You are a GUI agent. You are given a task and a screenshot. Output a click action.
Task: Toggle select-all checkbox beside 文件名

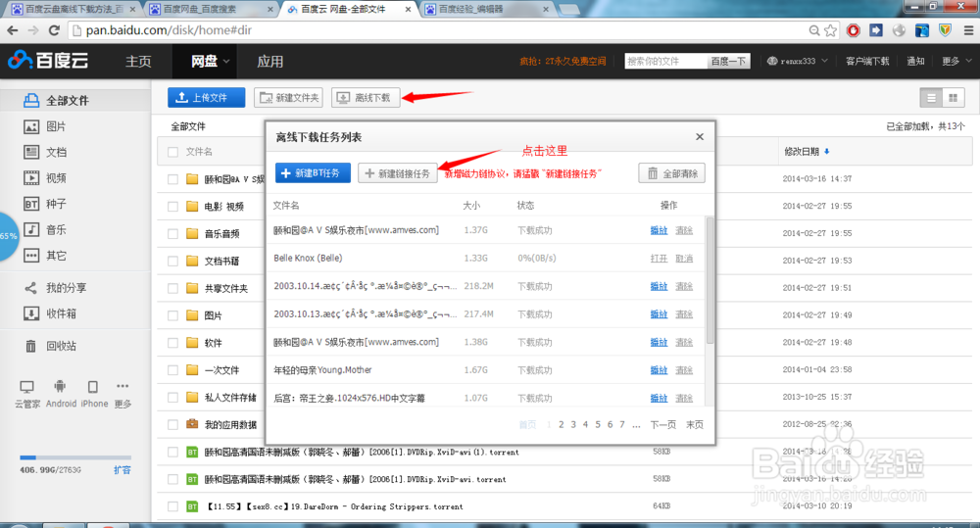point(173,151)
